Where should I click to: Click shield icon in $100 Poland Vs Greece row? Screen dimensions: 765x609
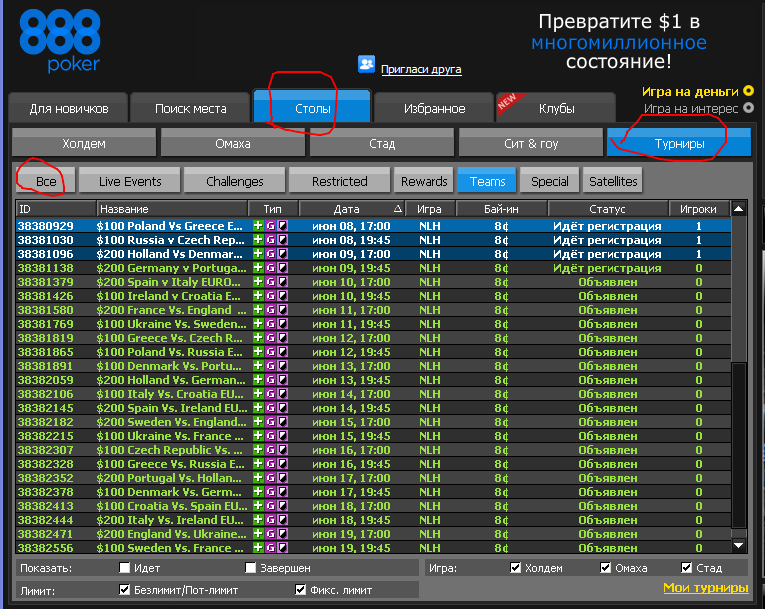click(x=282, y=225)
